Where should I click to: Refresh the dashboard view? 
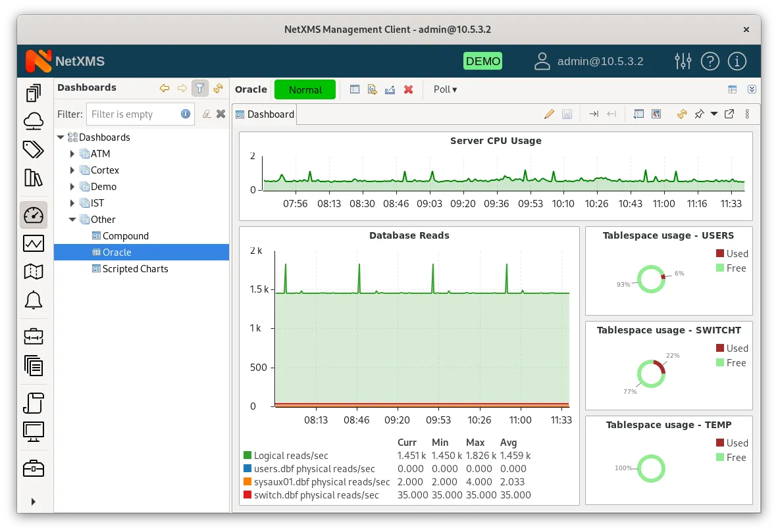683,114
